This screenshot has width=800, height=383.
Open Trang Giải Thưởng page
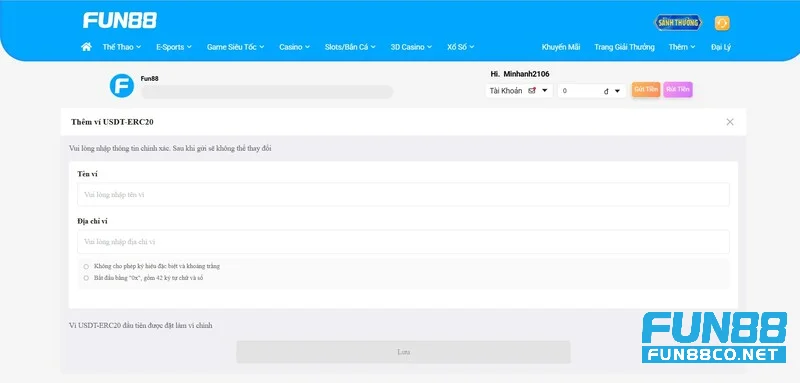624,47
